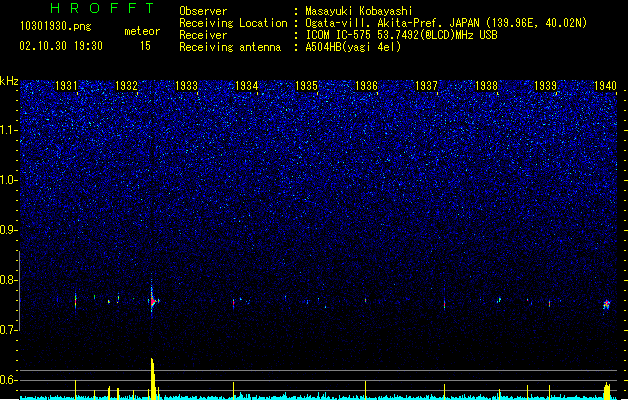
Task: Click the Observer label
Action: 203,11
